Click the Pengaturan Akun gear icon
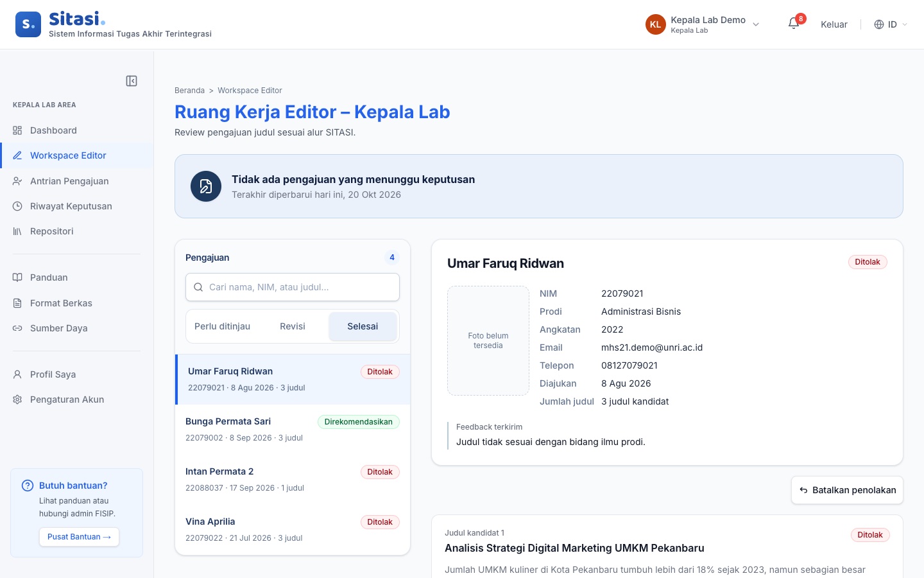Viewport: 924px width, 578px height. tap(17, 399)
